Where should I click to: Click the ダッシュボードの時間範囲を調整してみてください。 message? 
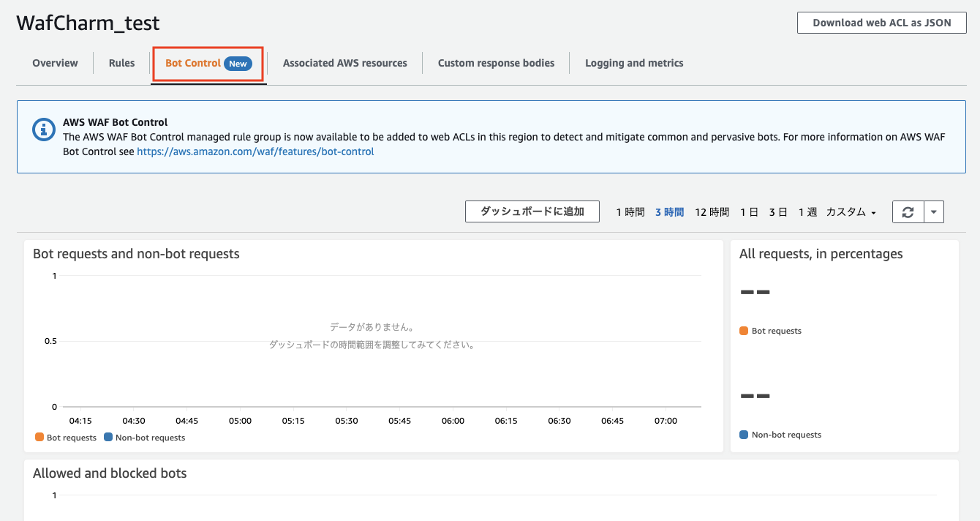click(372, 345)
